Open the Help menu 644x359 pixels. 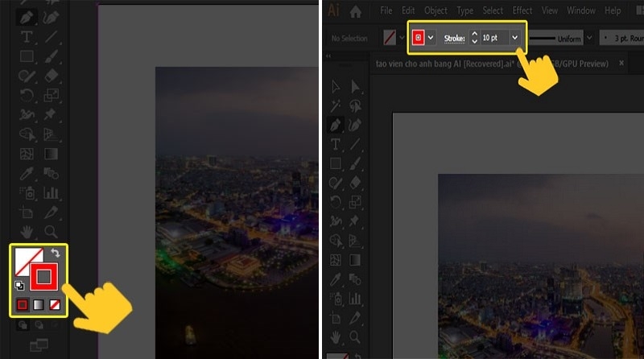613,10
